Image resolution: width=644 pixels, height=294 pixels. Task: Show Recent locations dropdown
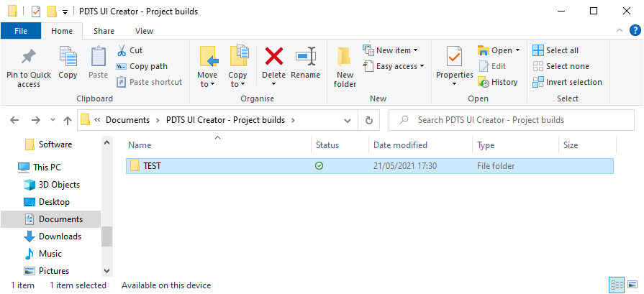[53, 120]
